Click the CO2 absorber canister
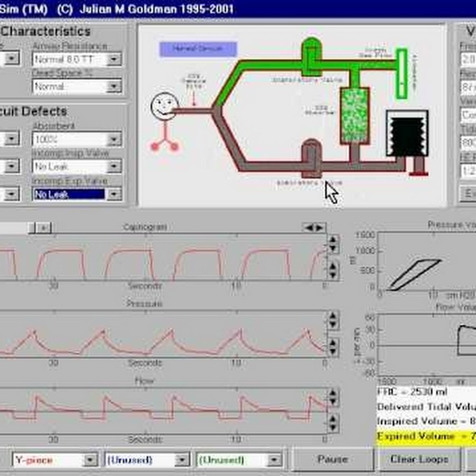The image size is (476, 476). click(354, 115)
